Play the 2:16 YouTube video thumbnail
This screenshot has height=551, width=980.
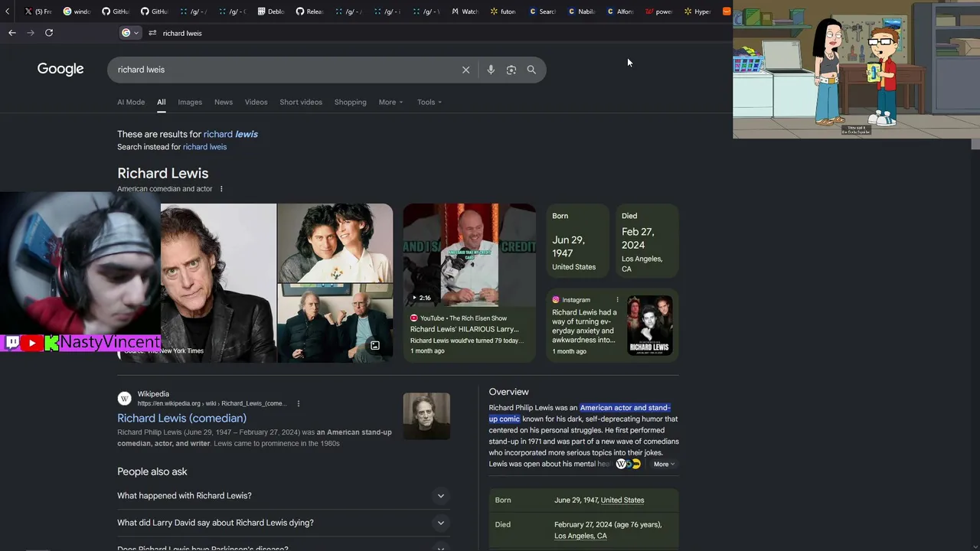(x=469, y=255)
